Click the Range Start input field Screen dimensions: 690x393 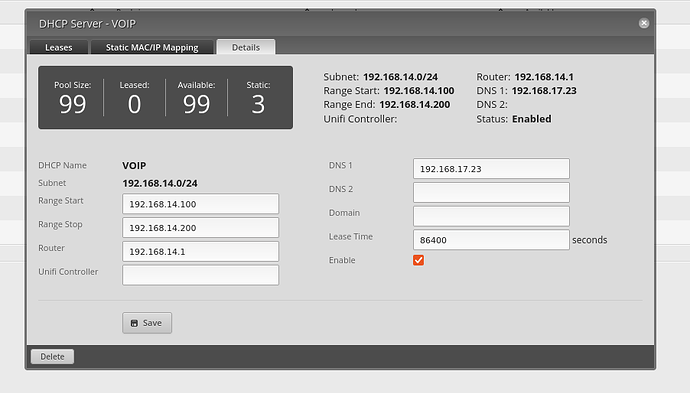(x=201, y=204)
